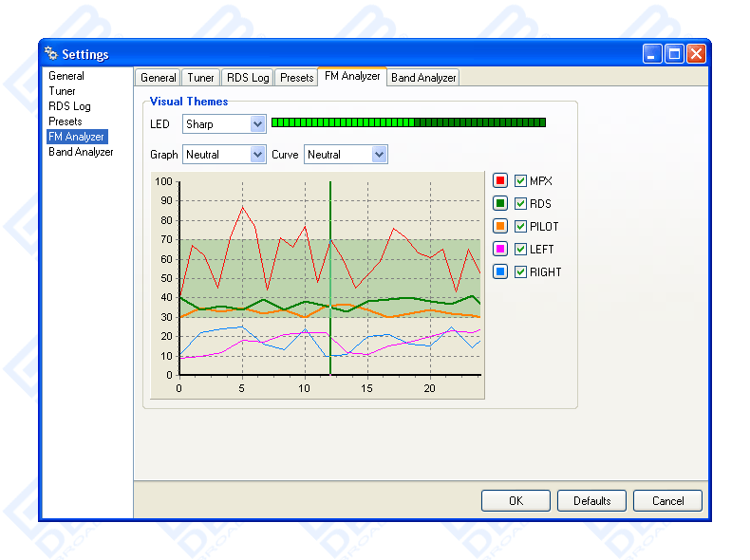
Task: Click the blue RIGHT color swatch
Action: coord(500,272)
